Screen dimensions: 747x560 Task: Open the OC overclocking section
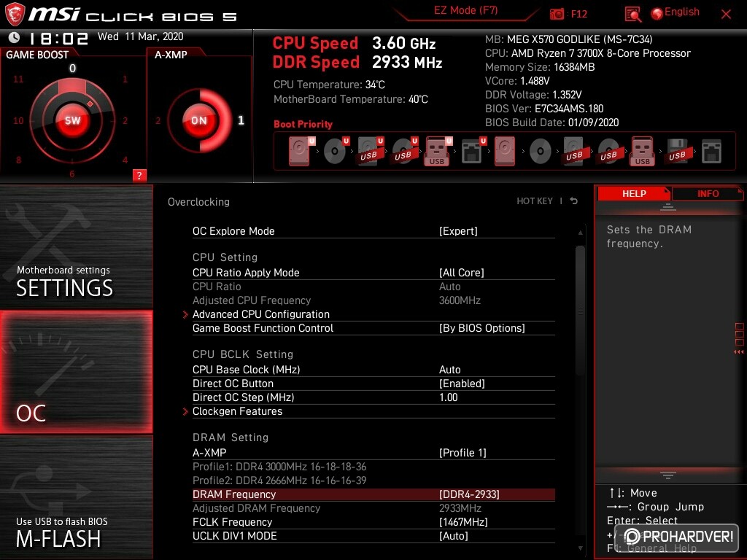pos(76,372)
